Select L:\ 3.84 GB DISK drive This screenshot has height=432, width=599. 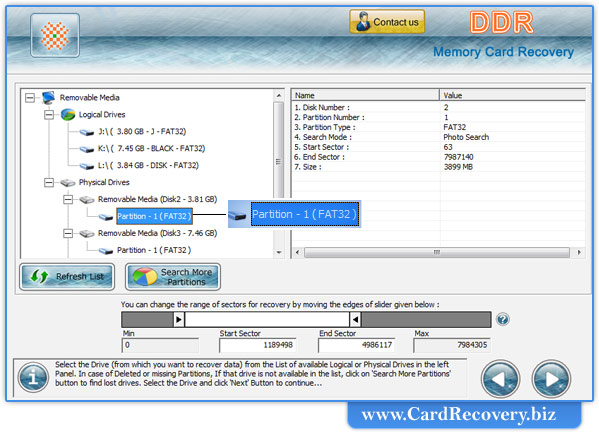point(148,165)
